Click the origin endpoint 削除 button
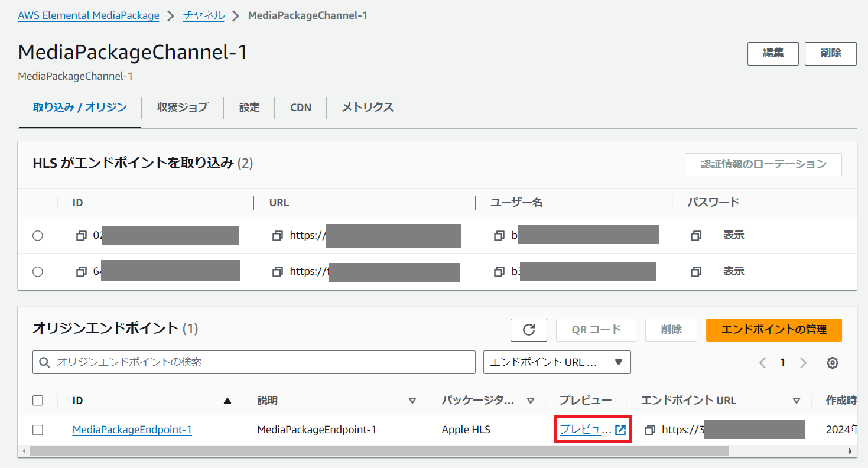 point(671,330)
